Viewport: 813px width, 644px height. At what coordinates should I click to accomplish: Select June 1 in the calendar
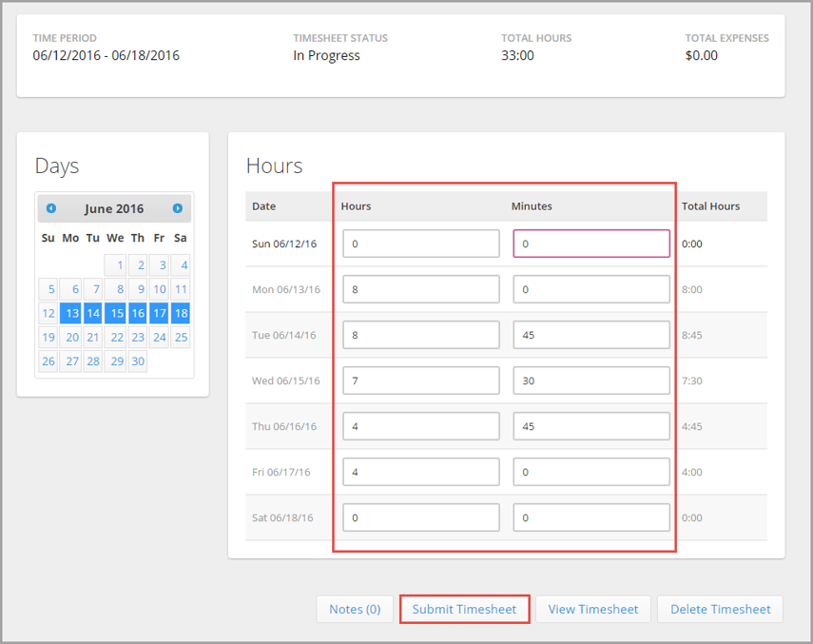(116, 265)
